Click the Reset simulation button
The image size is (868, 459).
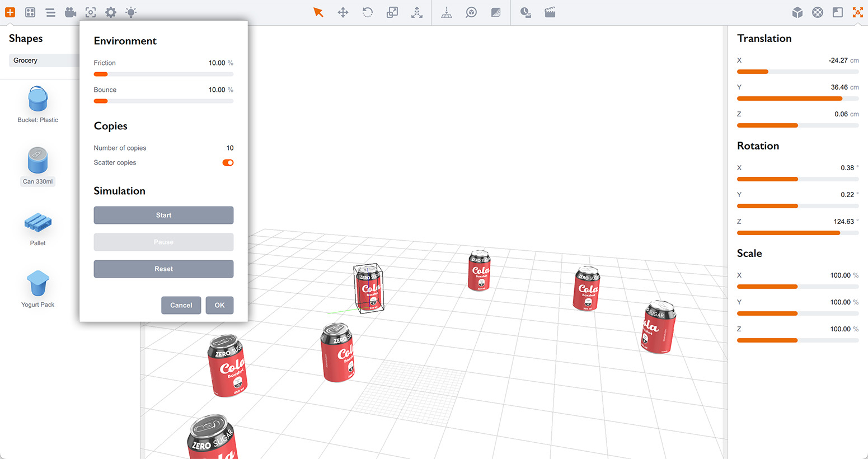pos(163,269)
